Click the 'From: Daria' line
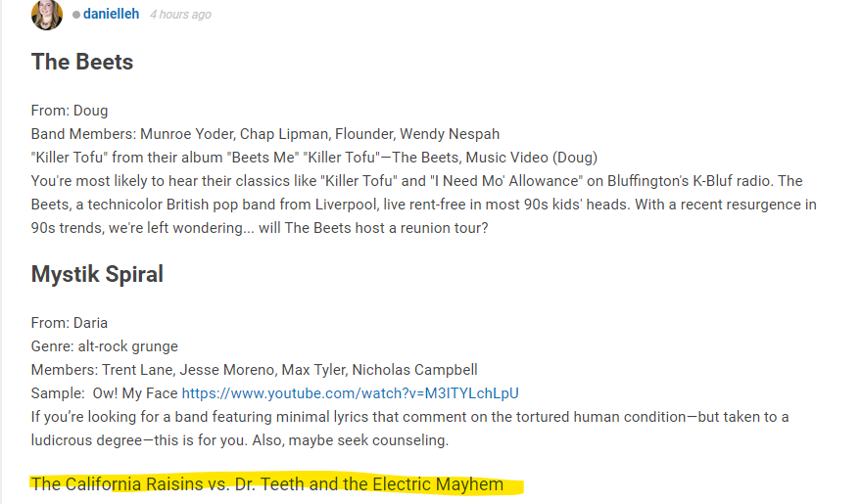862x504 pixels. click(x=70, y=323)
